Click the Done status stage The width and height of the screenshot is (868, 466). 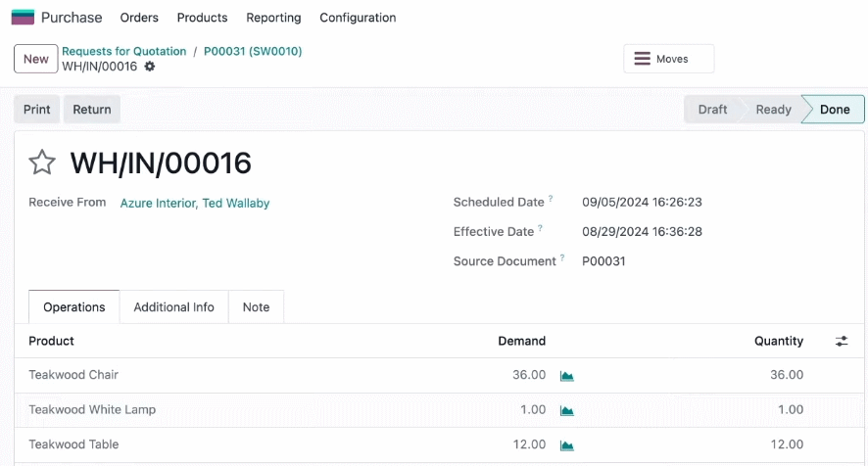[834, 110]
